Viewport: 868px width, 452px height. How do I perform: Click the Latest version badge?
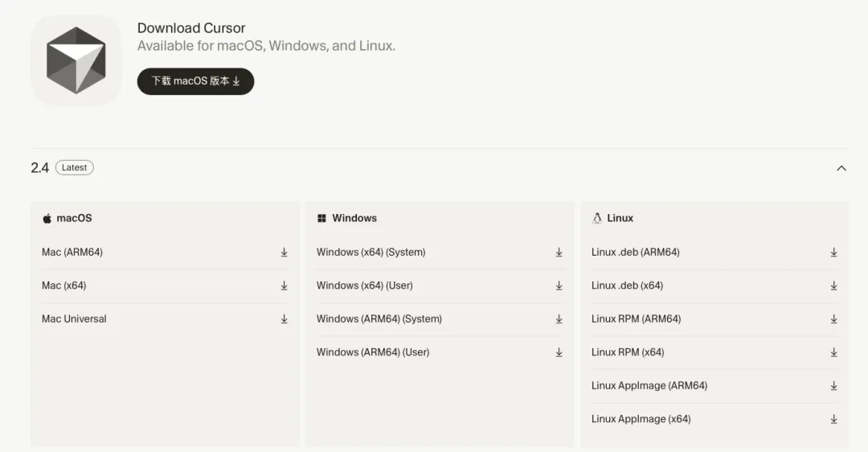[74, 167]
